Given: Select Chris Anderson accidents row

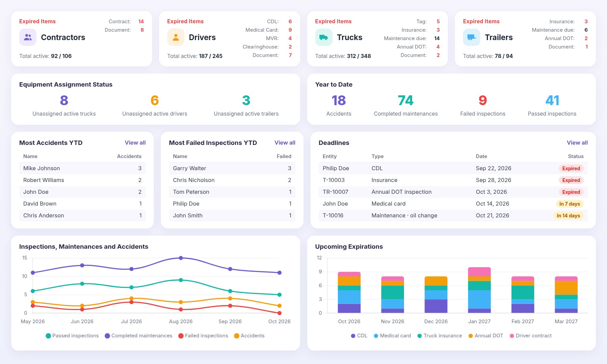Looking at the screenshot, I should click(x=82, y=215).
